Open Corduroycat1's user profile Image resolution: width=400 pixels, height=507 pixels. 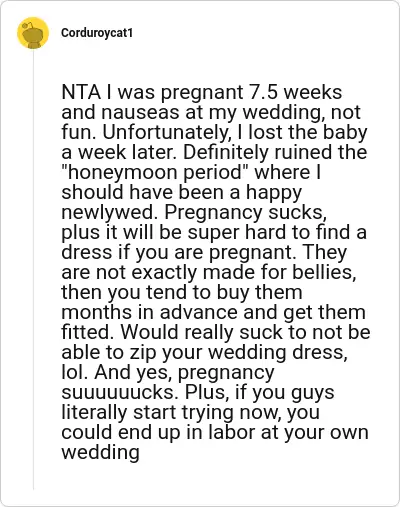pos(97,33)
